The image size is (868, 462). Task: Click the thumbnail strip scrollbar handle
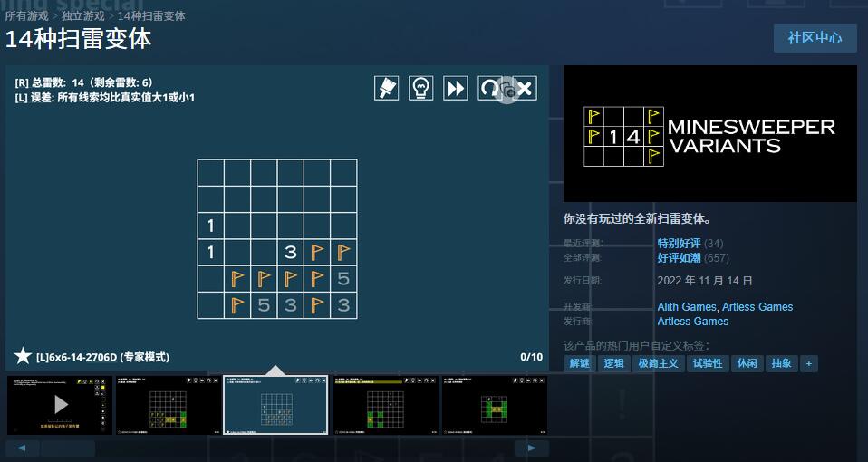68,448
